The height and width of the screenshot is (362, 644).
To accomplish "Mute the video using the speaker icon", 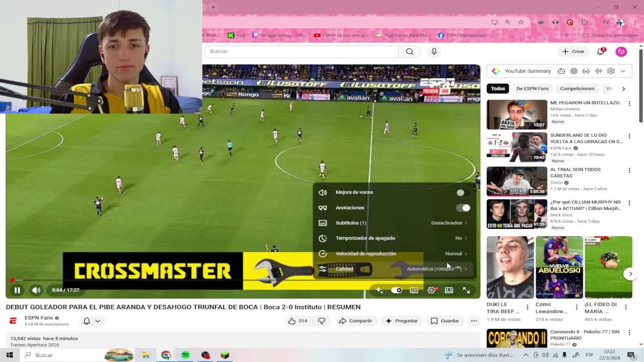I will 36,290.
